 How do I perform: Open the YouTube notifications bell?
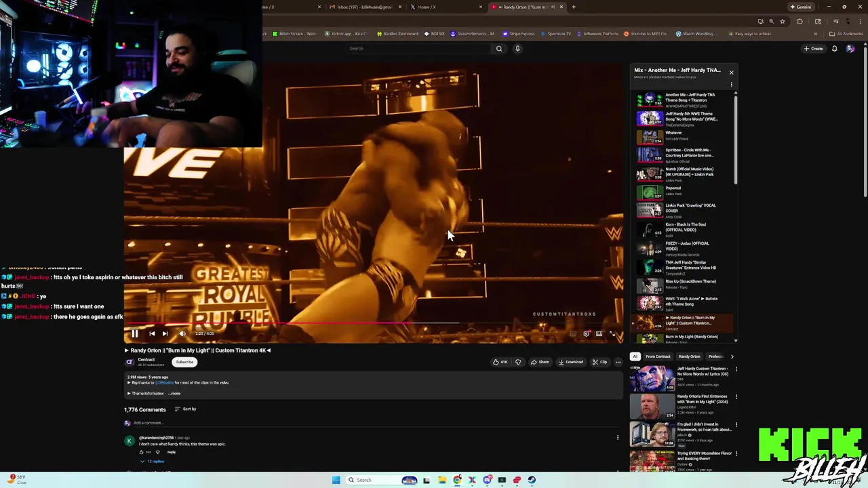tap(835, 48)
